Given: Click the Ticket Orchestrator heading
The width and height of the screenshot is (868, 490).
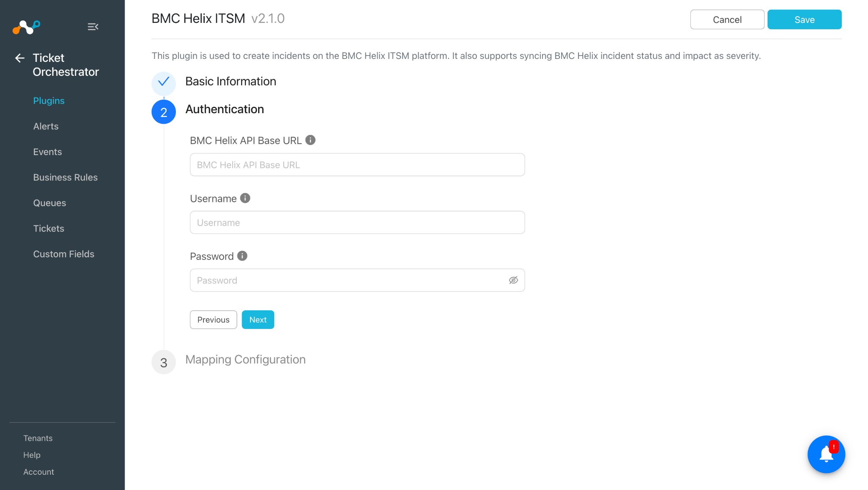Looking at the screenshot, I should [x=66, y=65].
